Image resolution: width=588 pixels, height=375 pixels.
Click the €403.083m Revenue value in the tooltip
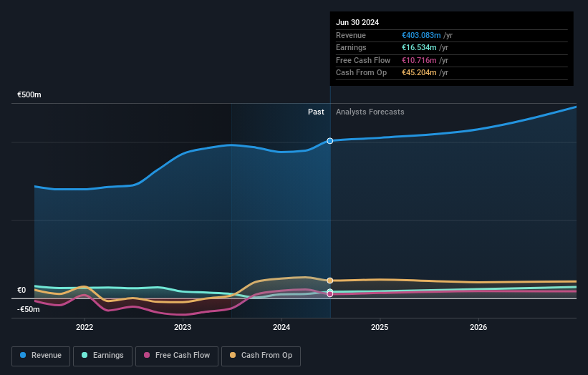point(421,35)
